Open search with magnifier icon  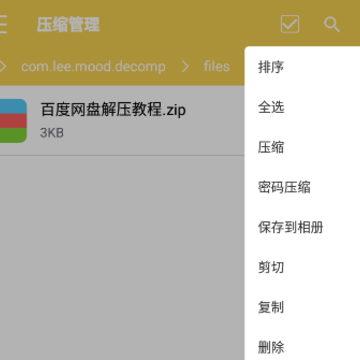click(332, 24)
